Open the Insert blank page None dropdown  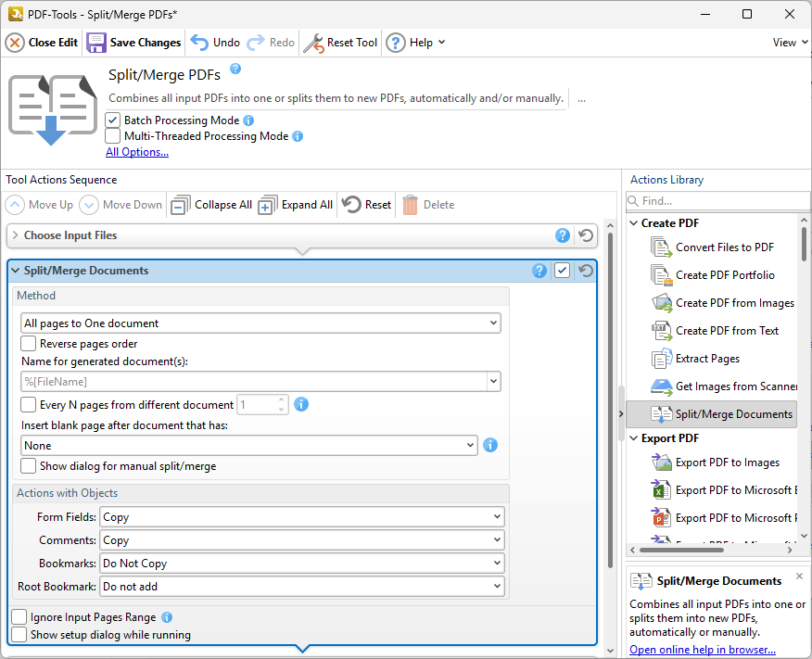(x=249, y=446)
